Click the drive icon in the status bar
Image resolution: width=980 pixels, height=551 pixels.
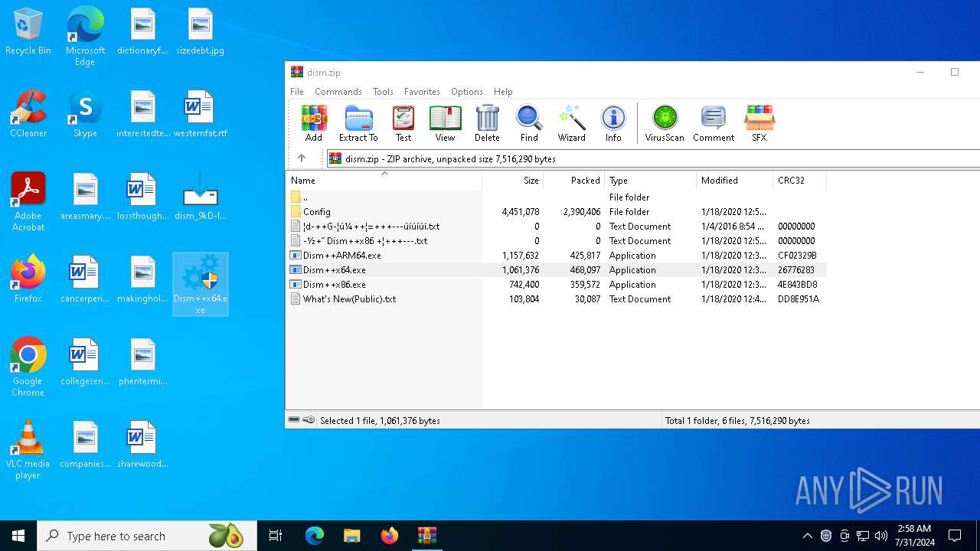pos(294,420)
